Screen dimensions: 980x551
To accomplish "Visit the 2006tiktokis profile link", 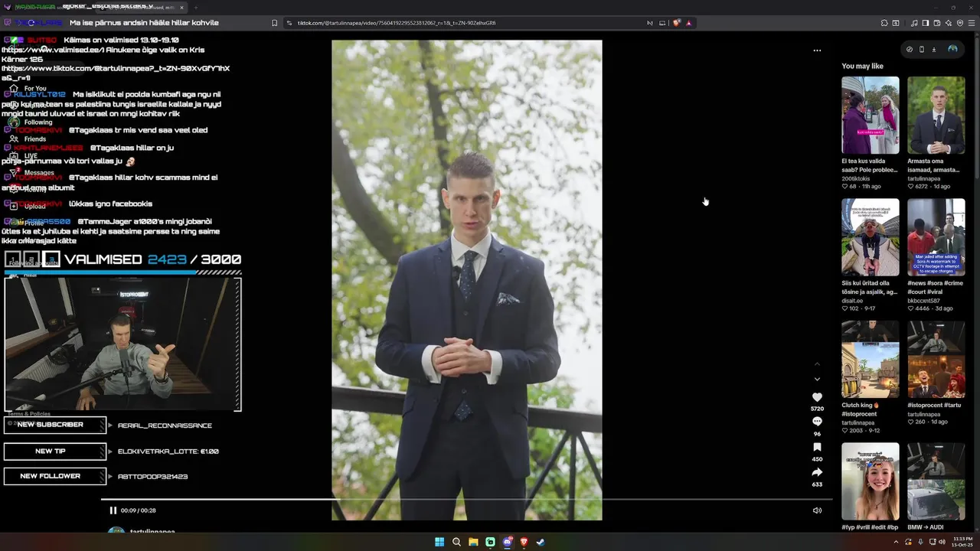I will coord(855,178).
